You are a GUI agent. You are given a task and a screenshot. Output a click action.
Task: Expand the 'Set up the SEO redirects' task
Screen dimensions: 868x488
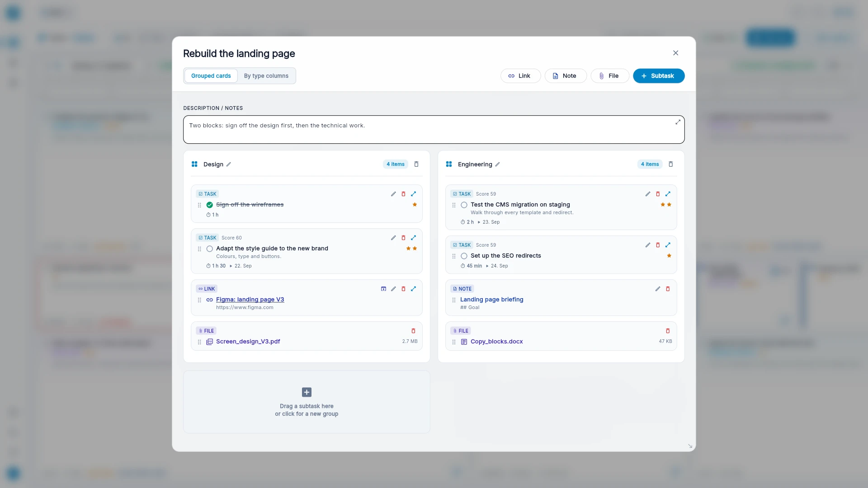pos(668,245)
